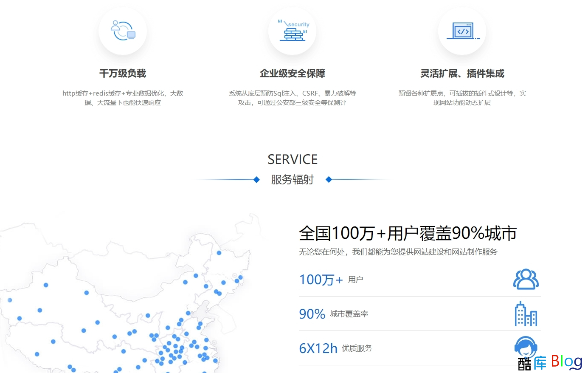Click the security firewall brick icon
Screen dimensions: 588x373
293,31
